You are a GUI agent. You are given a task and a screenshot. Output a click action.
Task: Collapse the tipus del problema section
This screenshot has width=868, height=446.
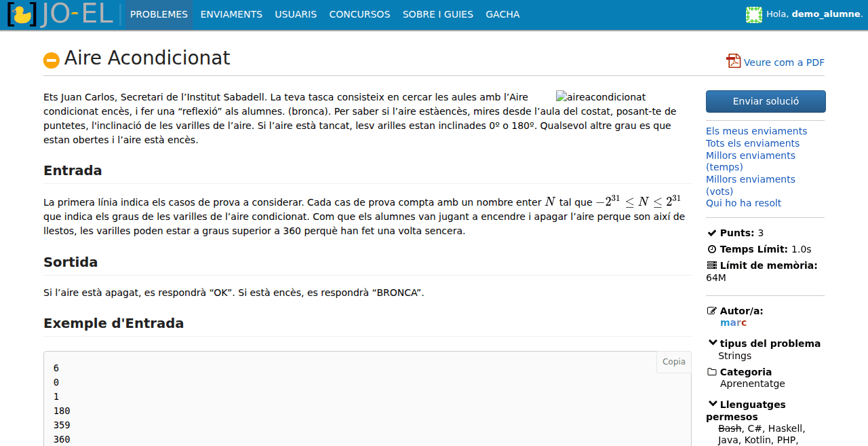click(x=712, y=343)
